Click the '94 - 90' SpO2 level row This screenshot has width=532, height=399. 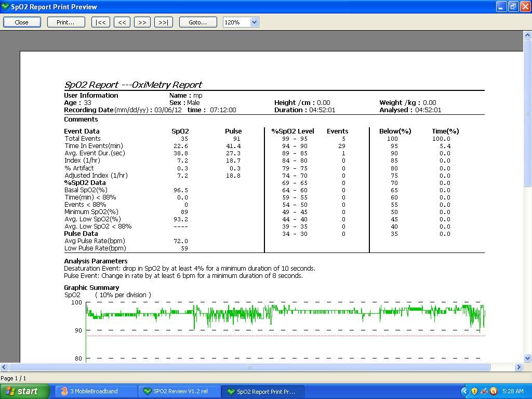point(295,146)
